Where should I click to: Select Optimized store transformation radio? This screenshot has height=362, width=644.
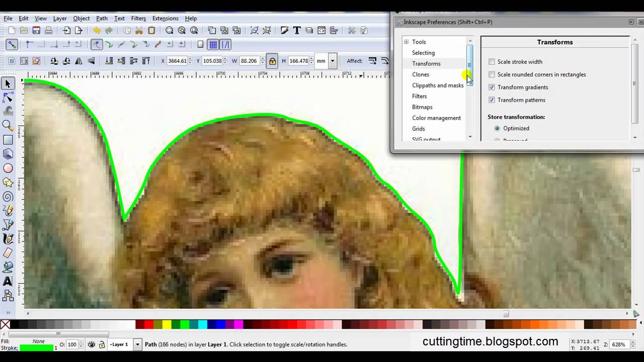[497, 128]
